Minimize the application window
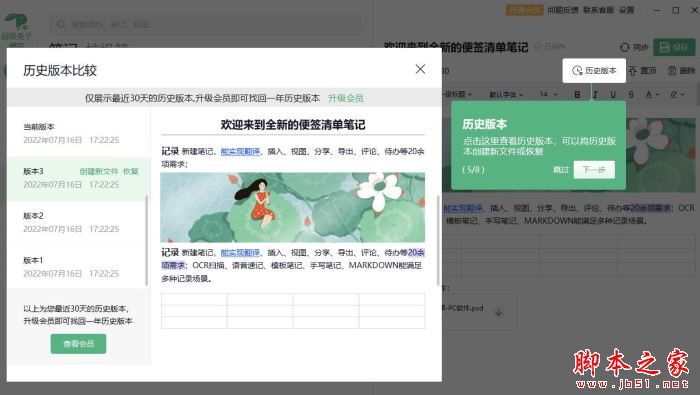700x395 pixels. [x=658, y=10]
